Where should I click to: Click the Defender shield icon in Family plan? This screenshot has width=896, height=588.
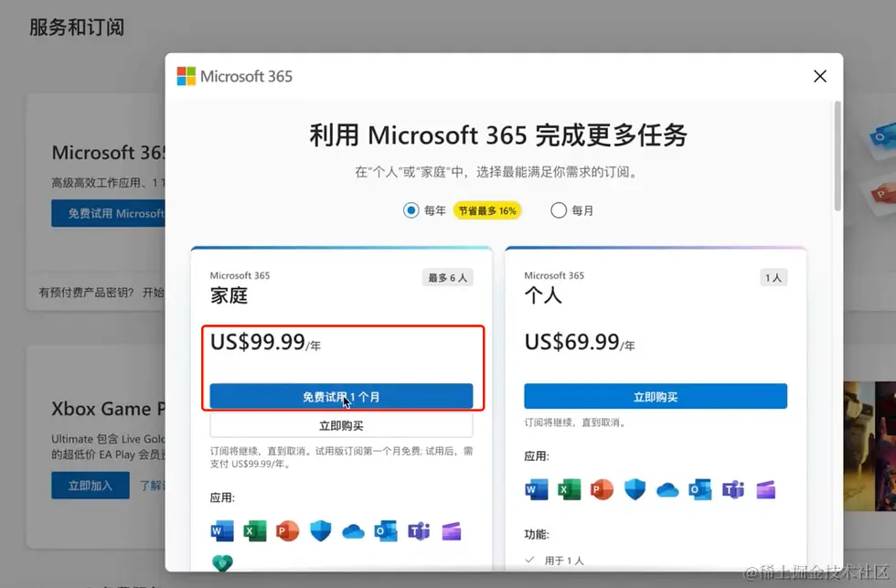coord(321,531)
